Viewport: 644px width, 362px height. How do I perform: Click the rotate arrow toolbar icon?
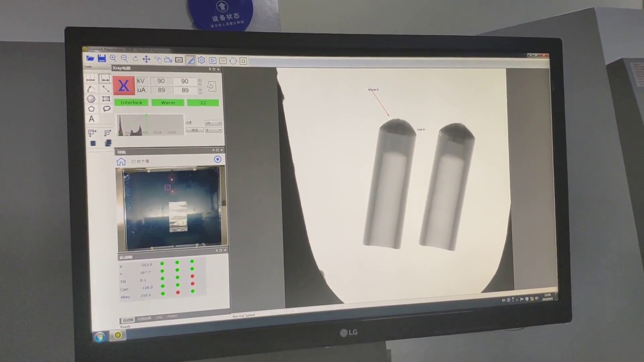135,59
